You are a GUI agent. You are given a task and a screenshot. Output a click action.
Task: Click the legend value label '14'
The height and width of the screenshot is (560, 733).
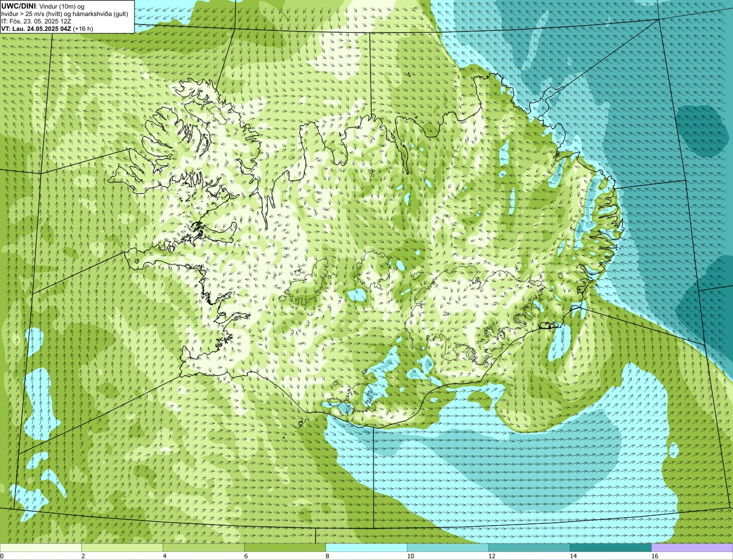click(x=573, y=556)
